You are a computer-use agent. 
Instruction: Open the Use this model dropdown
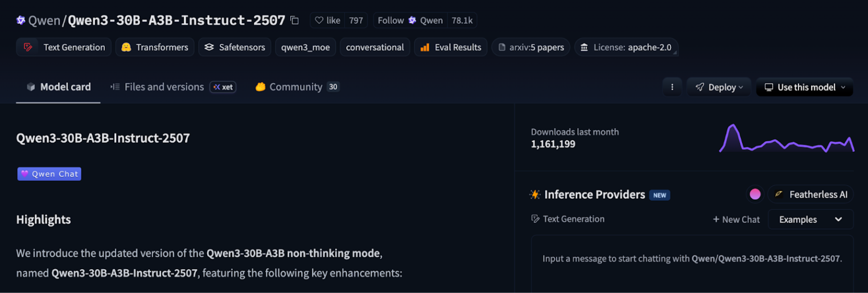point(804,87)
